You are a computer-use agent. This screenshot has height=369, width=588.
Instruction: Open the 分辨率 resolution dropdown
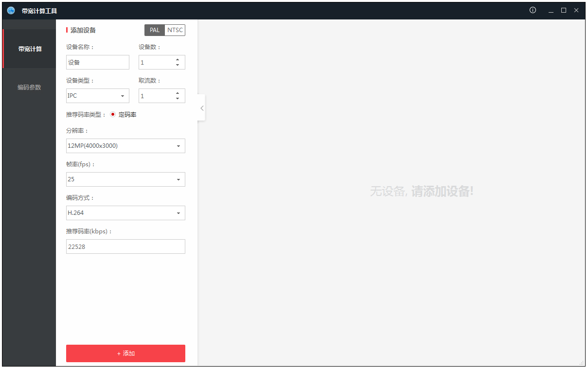pos(125,146)
